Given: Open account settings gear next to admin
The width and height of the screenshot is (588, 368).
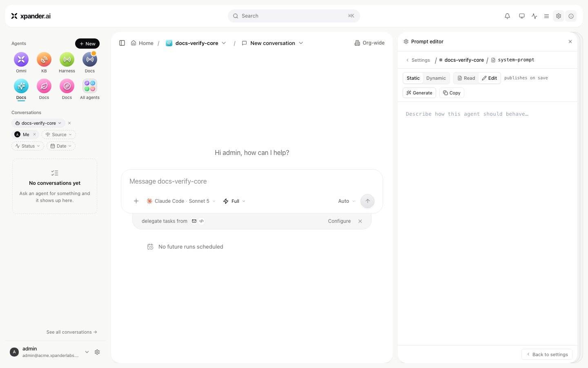Looking at the screenshot, I should tap(97, 352).
